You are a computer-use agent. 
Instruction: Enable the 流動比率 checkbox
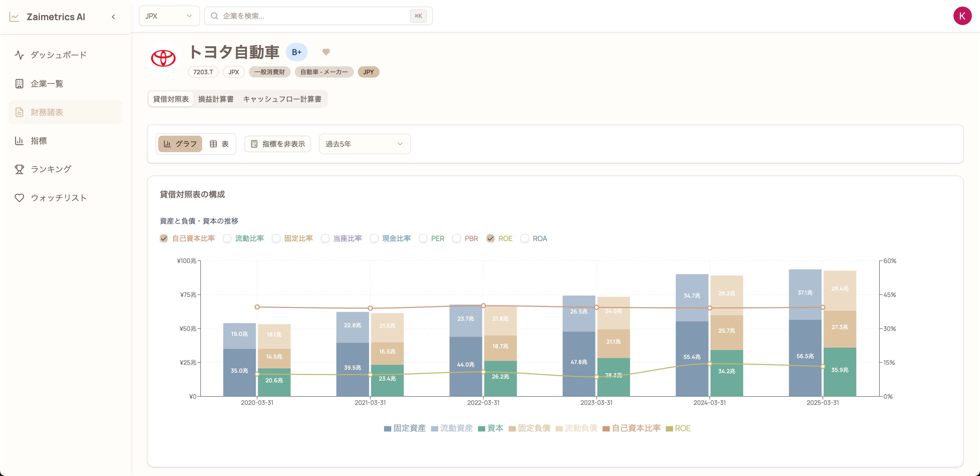tap(227, 238)
